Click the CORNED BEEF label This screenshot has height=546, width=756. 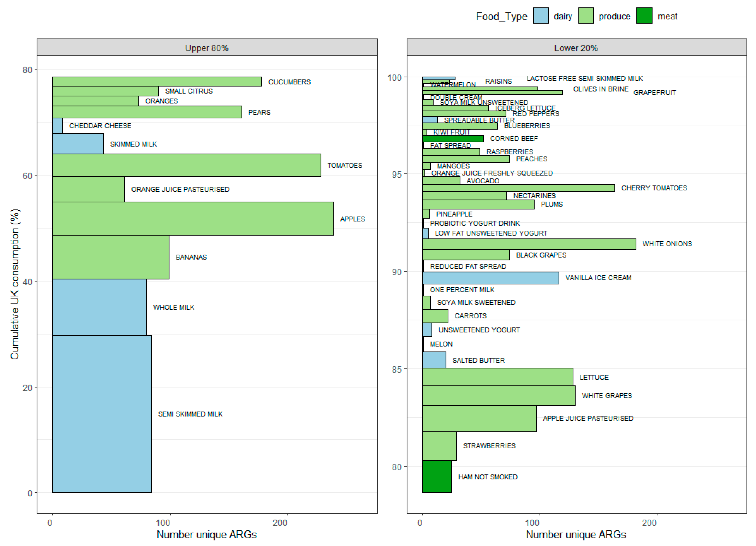coord(514,138)
